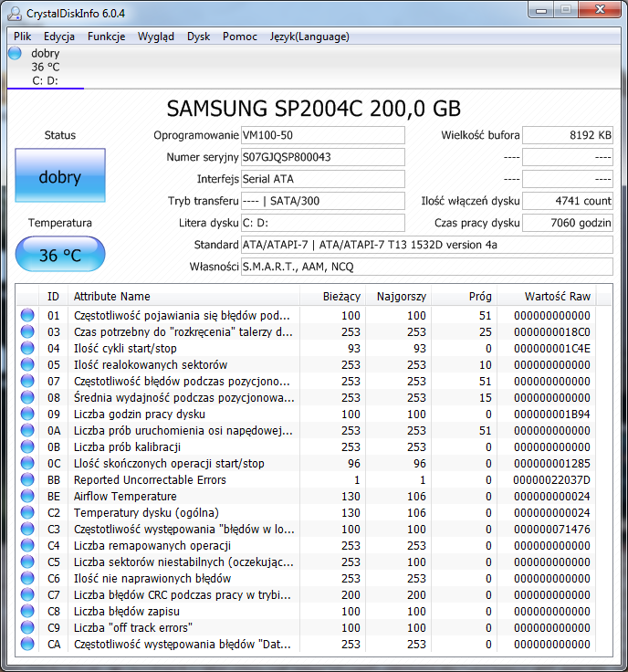This screenshot has width=628, height=672.
Task: Click the status orb for C6 Ilość nie naprawionych błędów
Action: (x=27, y=578)
